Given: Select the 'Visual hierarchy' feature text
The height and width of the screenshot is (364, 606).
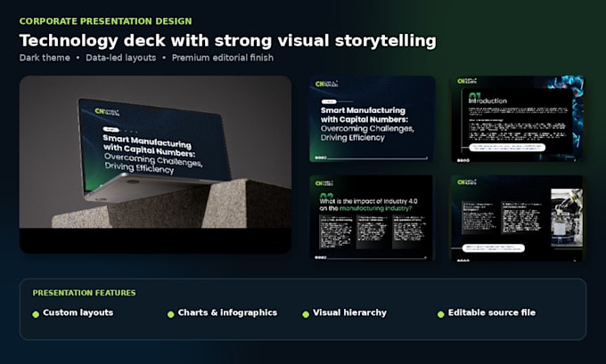Looking at the screenshot, I should (349, 312).
